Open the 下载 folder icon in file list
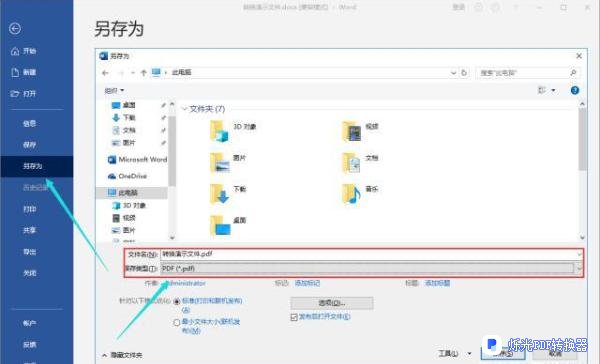The width and height of the screenshot is (600, 364). click(x=219, y=194)
